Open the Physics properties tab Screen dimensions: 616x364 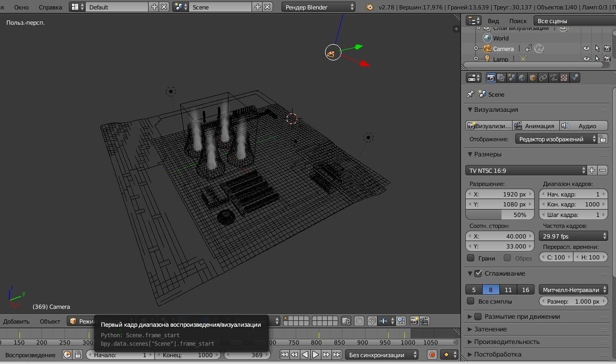point(575,78)
